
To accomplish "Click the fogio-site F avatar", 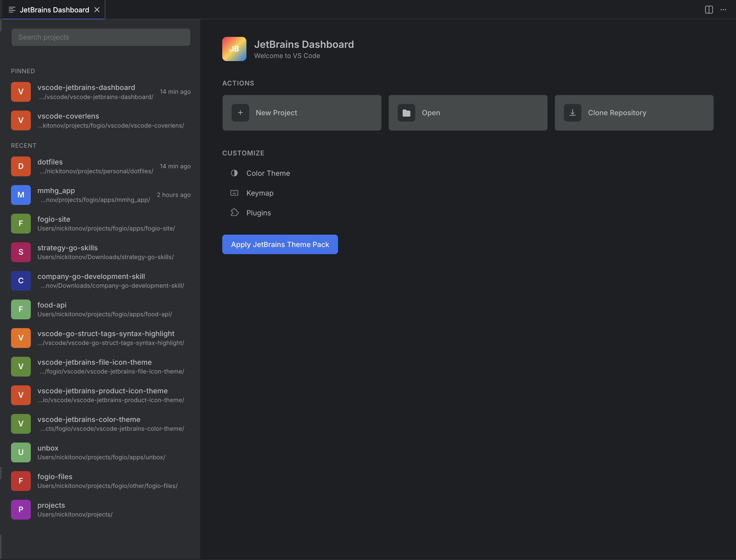I will [21, 224].
